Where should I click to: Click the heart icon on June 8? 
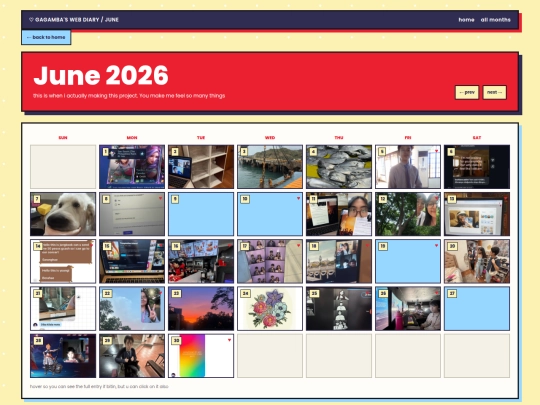pos(160,198)
